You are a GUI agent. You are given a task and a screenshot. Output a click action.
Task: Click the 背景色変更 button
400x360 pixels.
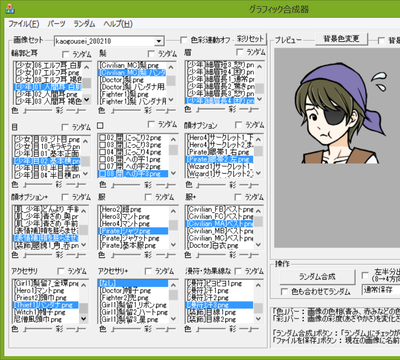click(x=341, y=39)
